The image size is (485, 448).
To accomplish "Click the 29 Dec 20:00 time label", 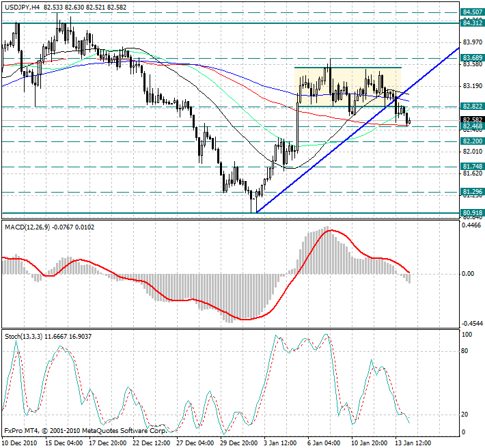I will 239,443.
